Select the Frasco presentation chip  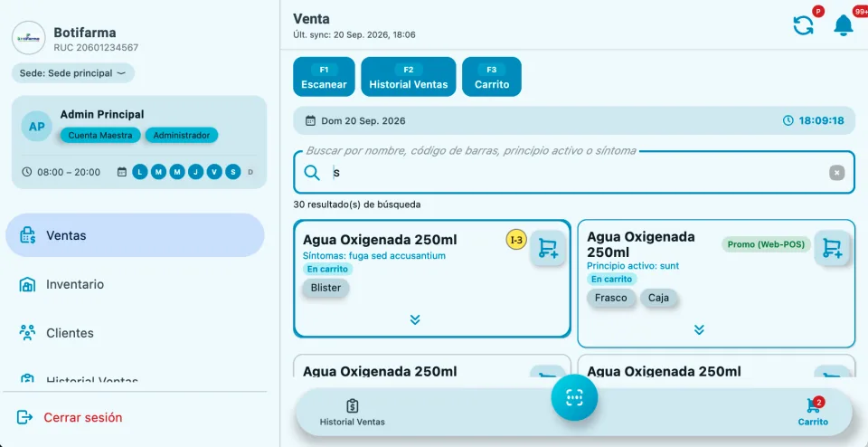point(610,298)
